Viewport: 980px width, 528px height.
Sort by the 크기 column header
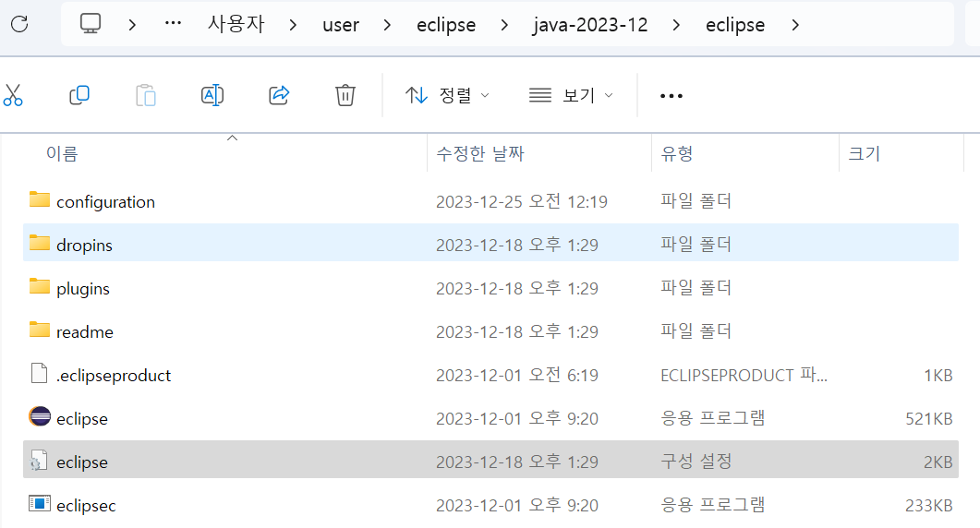[865, 154]
